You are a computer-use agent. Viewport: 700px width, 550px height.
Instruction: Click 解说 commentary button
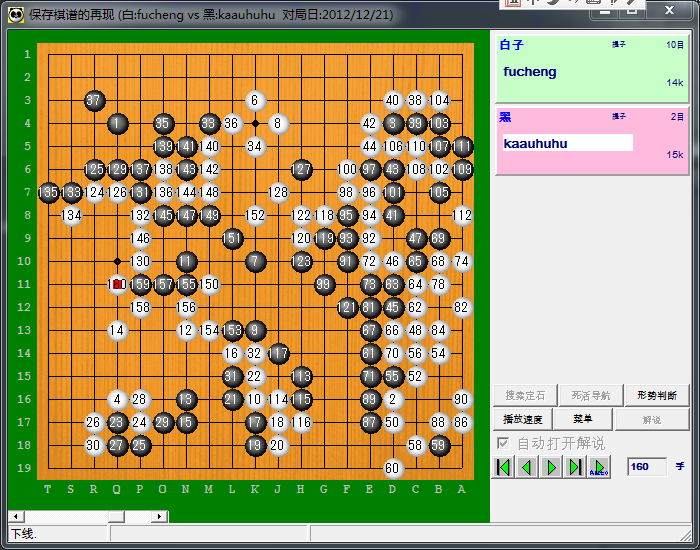pyautogui.click(x=652, y=419)
